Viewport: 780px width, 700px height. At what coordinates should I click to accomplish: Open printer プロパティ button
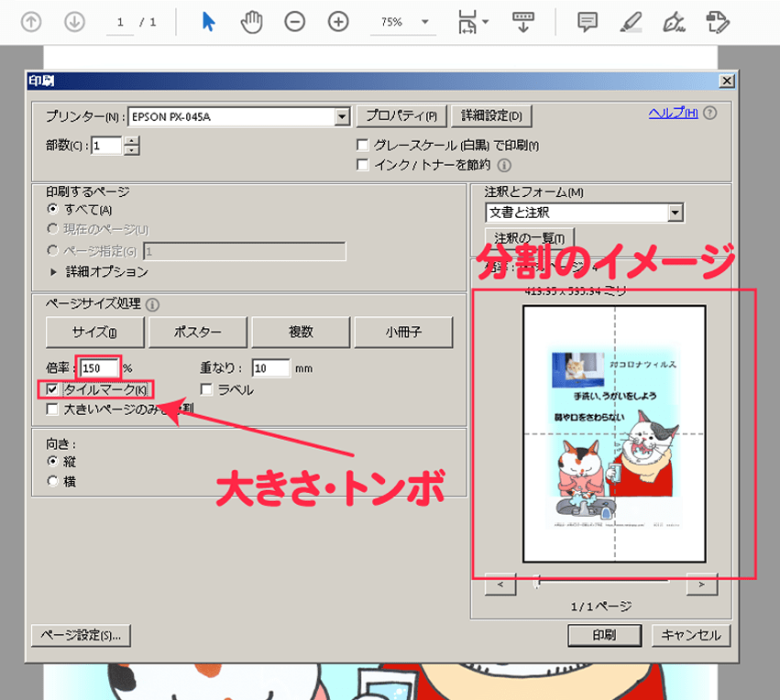(401, 115)
